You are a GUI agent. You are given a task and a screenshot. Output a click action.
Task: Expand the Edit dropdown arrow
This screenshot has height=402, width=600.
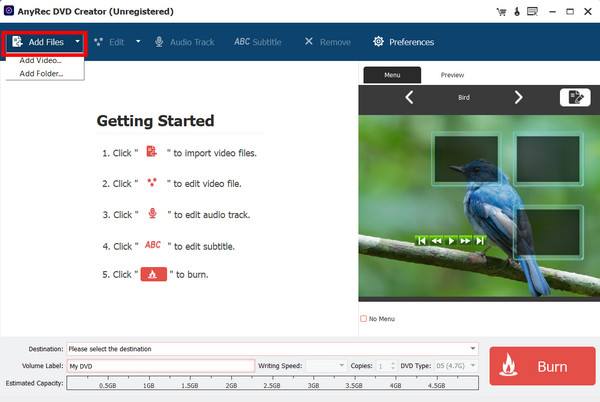138,41
